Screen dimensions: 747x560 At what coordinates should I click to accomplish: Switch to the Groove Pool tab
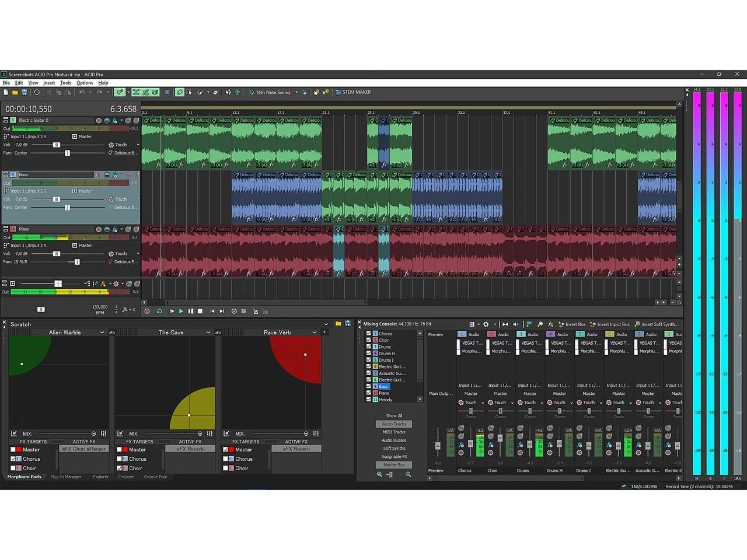pos(155,477)
